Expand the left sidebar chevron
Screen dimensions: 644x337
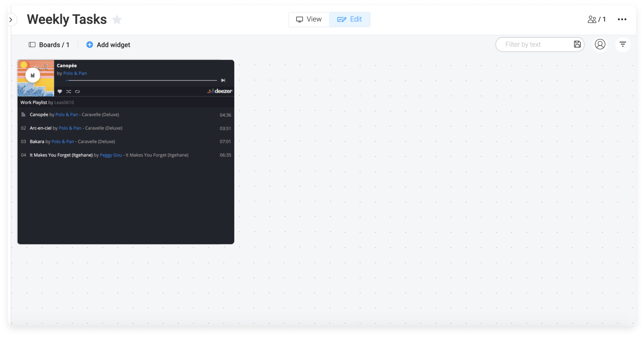coord(11,20)
